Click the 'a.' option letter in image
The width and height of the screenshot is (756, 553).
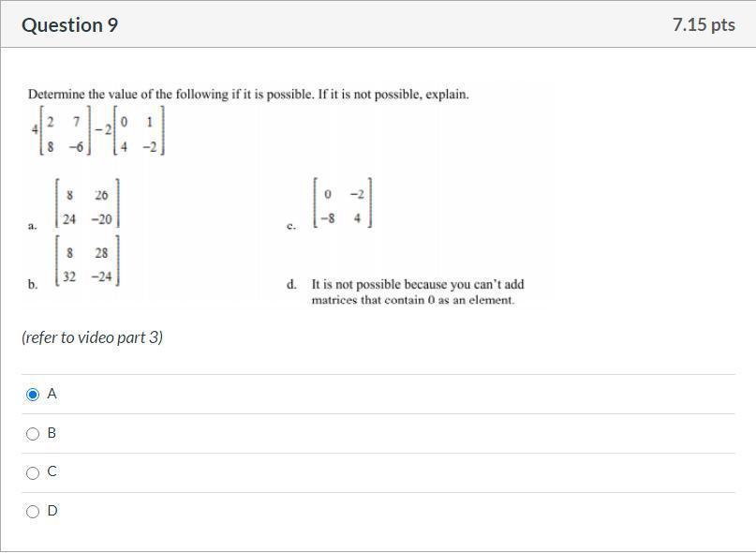(33, 226)
